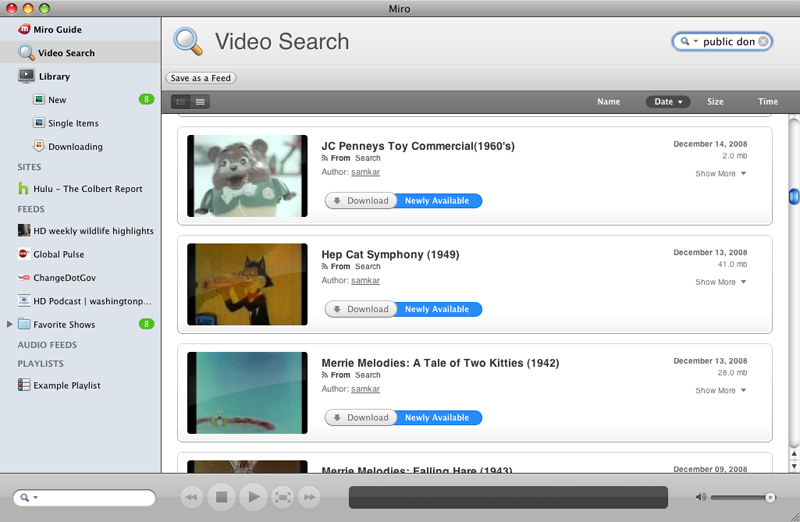Click the play button in playback controls
The width and height of the screenshot is (800, 522).
(253, 497)
